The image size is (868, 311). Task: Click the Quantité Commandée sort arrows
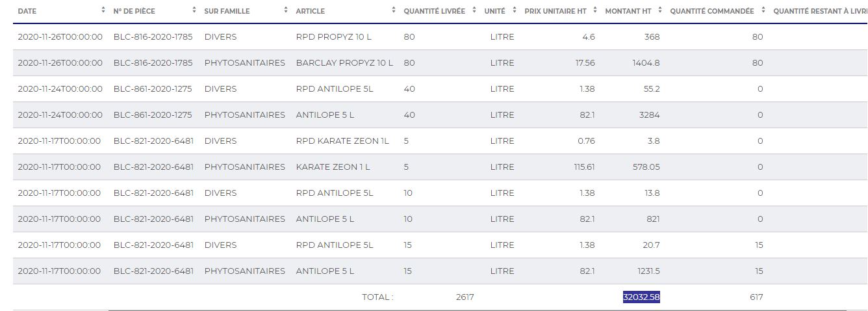coord(763,10)
